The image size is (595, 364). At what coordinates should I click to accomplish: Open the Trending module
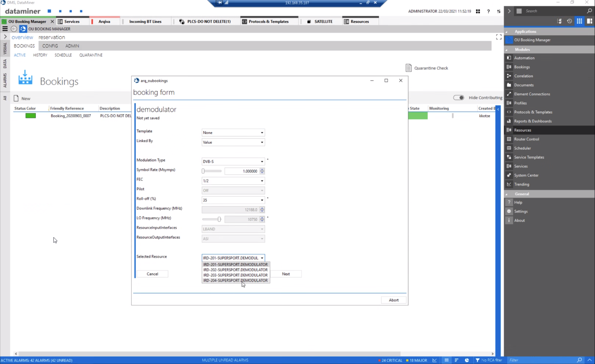click(x=521, y=184)
